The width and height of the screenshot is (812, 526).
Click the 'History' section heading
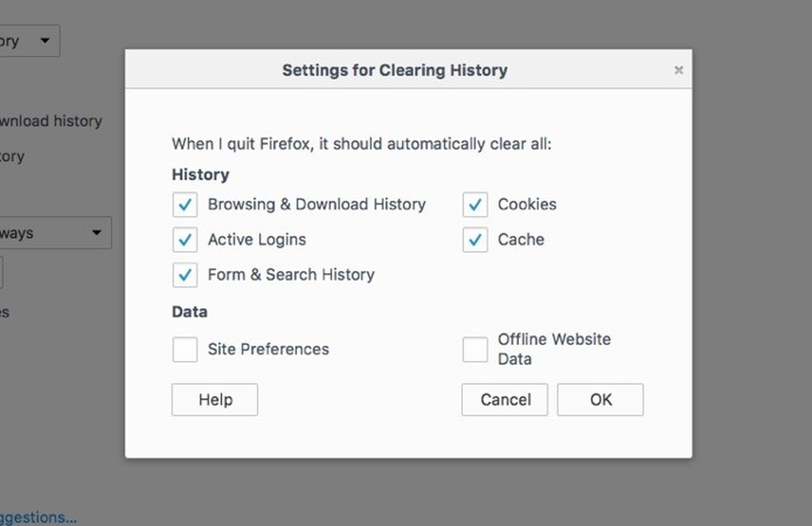coord(201,175)
